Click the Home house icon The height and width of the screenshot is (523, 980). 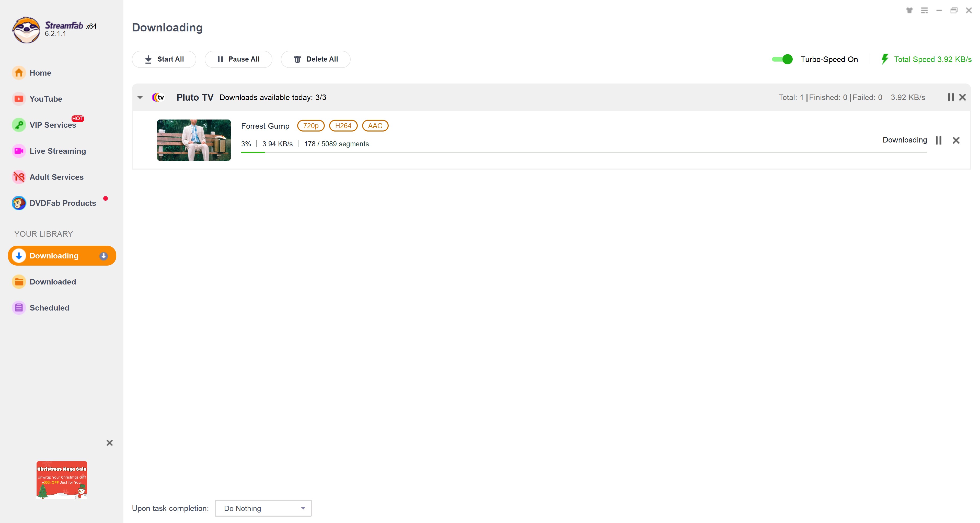[x=19, y=73]
